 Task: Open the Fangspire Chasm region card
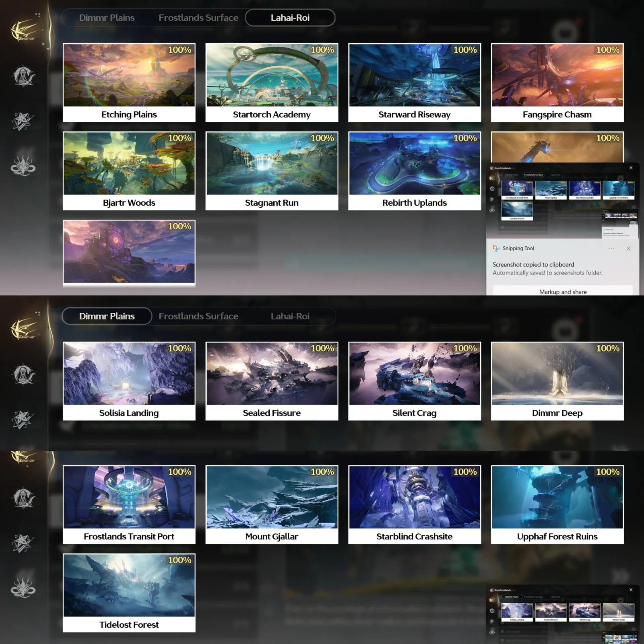click(557, 83)
